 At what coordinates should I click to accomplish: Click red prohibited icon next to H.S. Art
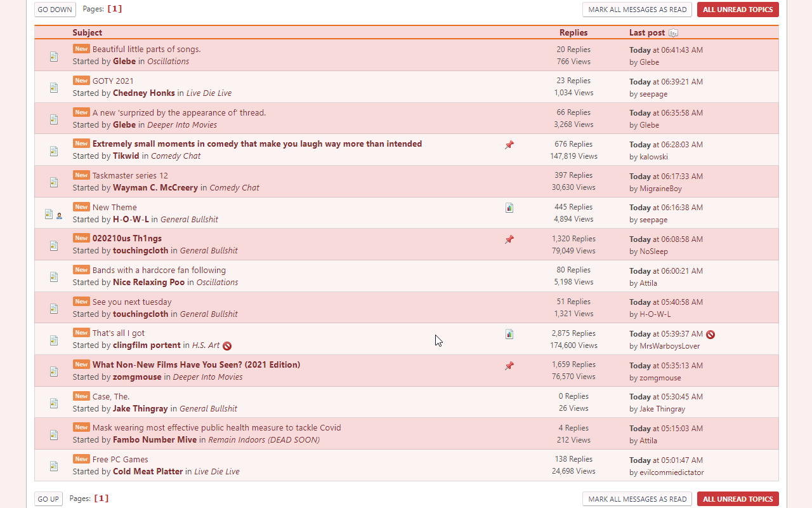(x=227, y=346)
